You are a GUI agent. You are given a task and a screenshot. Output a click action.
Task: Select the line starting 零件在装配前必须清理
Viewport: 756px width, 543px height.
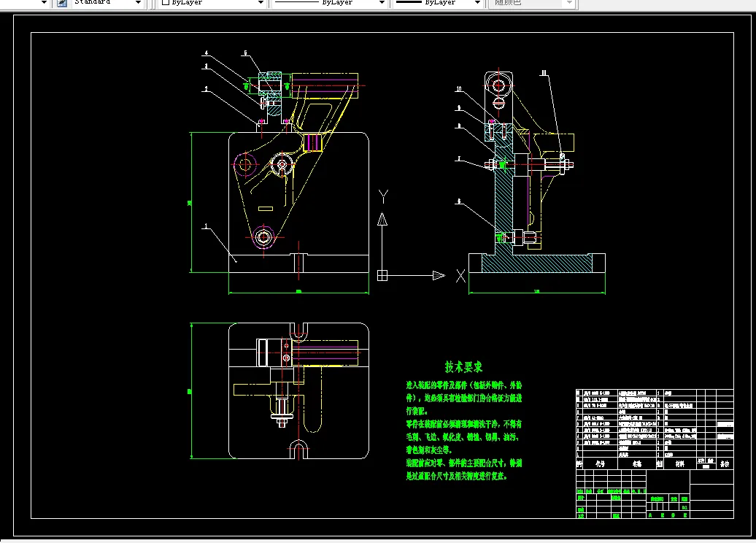point(464,424)
